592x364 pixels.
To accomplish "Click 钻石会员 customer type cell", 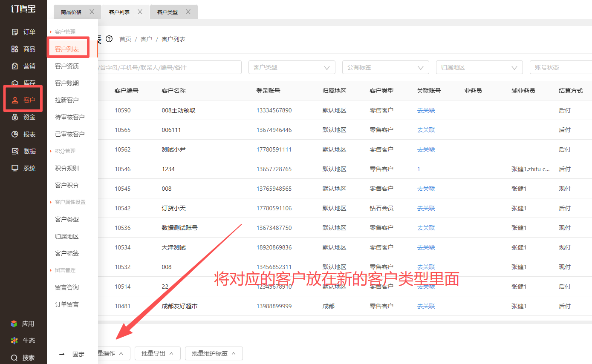I will click(381, 208).
